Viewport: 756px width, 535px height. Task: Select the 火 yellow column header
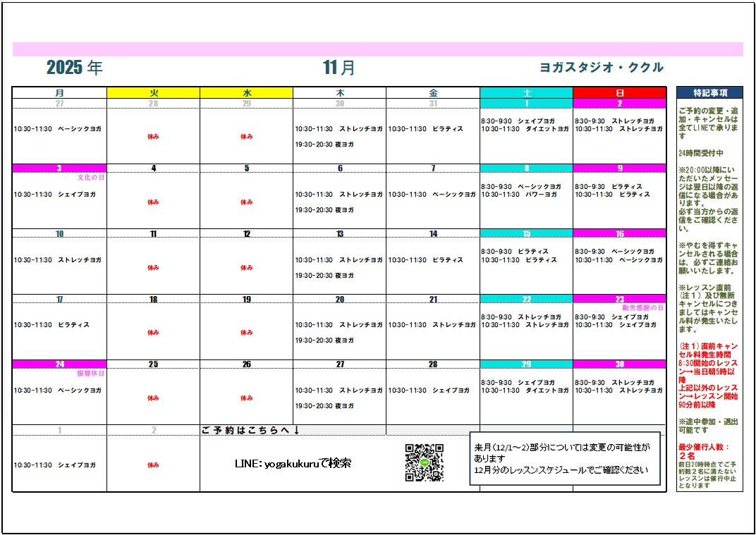(x=153, y=92)
